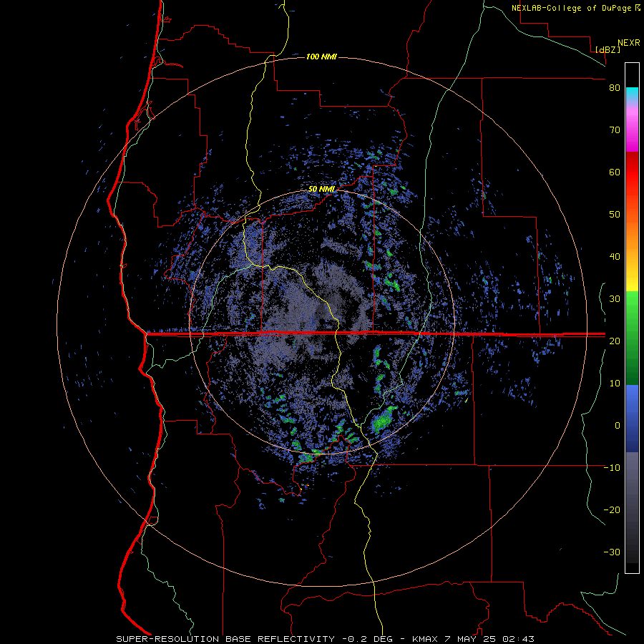Image resolution: width=644 pixels, height=644 pixels.
Task: Click the [dBZ] units label
Action: [608, 49]
